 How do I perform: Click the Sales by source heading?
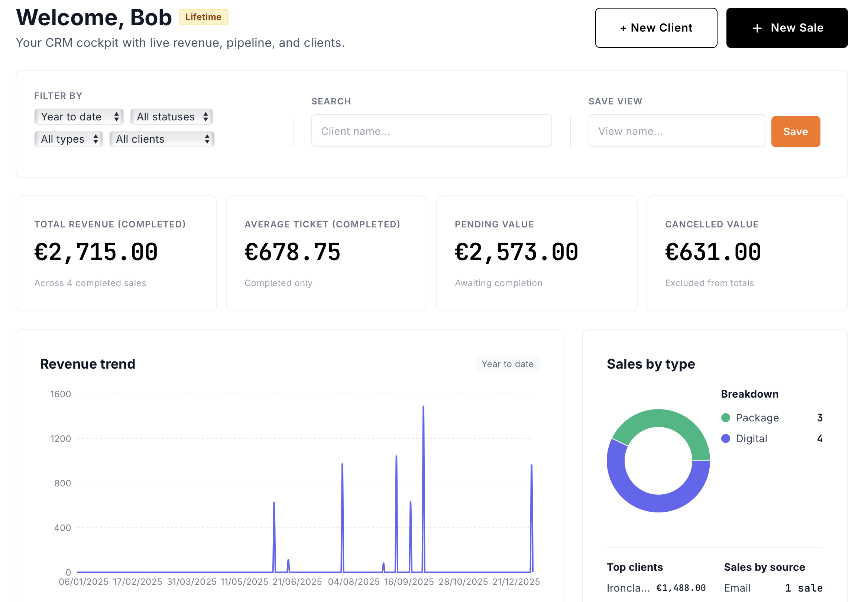764,567
